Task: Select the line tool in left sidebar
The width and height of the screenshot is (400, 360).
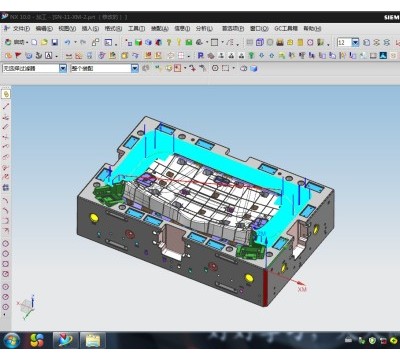Action: 6,107
